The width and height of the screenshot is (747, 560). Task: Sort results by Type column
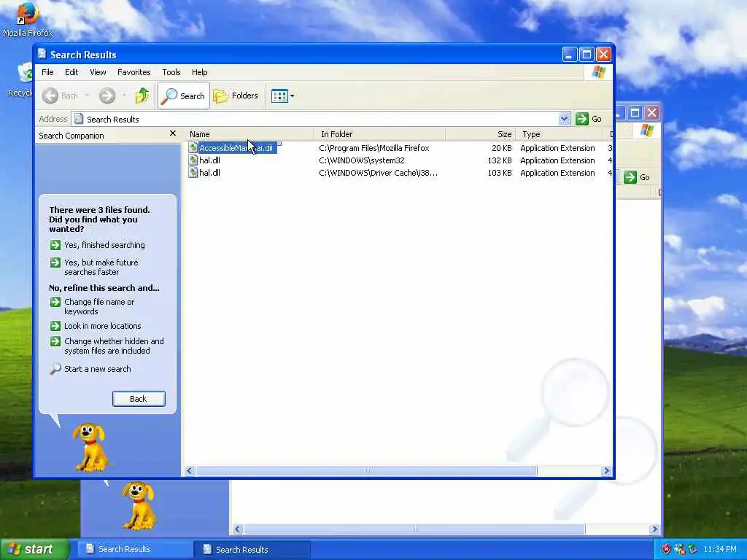tap(560, 134)
